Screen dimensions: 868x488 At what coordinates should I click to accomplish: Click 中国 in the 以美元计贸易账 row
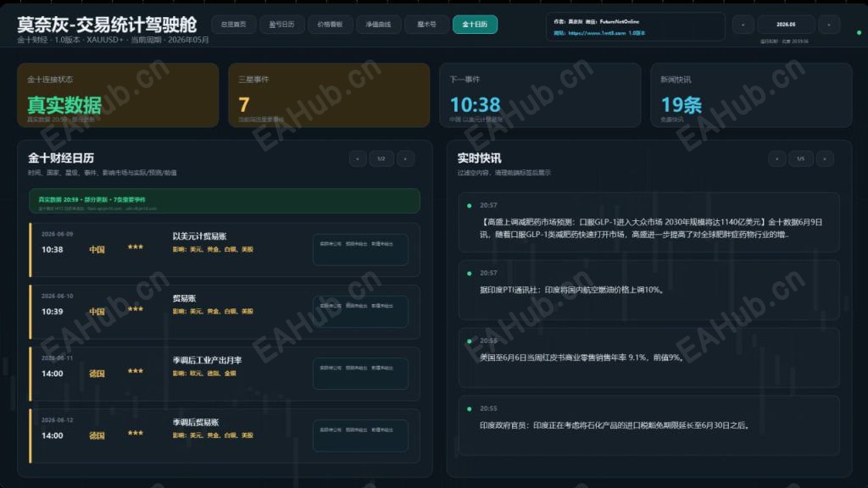(x=97, y=250)
